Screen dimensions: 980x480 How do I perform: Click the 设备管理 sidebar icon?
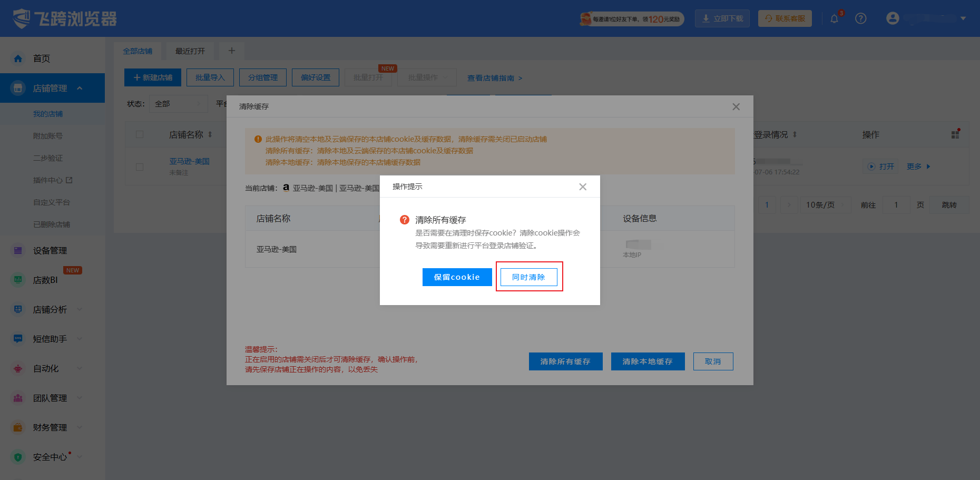(x=18, y=250)
